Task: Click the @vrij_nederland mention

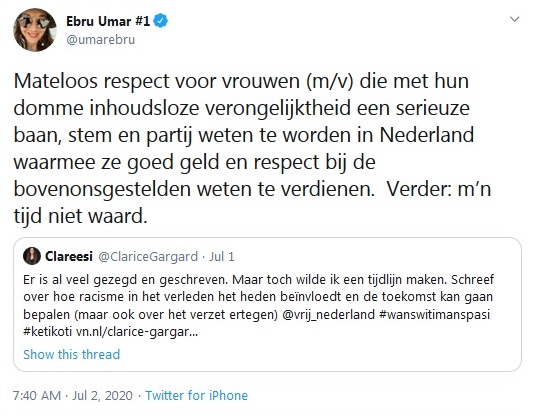Action: 329,314
